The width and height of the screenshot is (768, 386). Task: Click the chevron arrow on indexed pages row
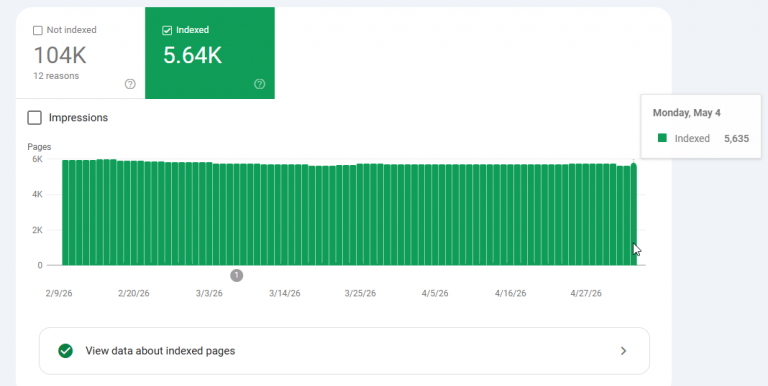point(624,351)
